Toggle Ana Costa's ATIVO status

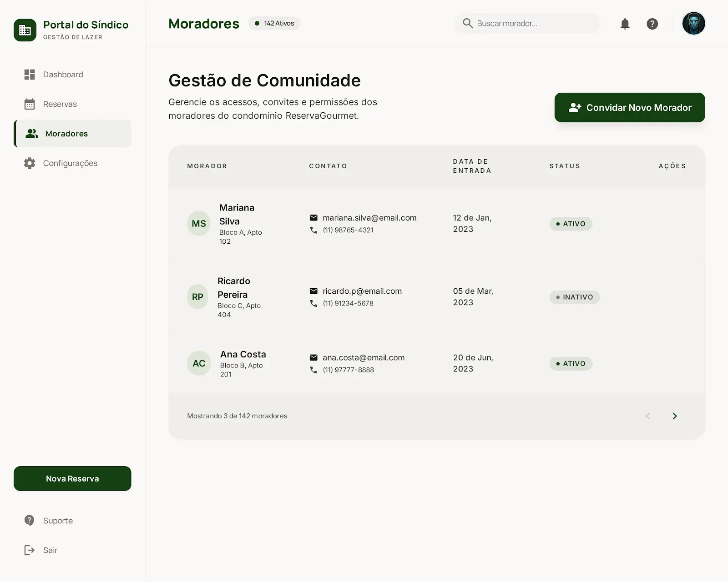click(571, 364)
